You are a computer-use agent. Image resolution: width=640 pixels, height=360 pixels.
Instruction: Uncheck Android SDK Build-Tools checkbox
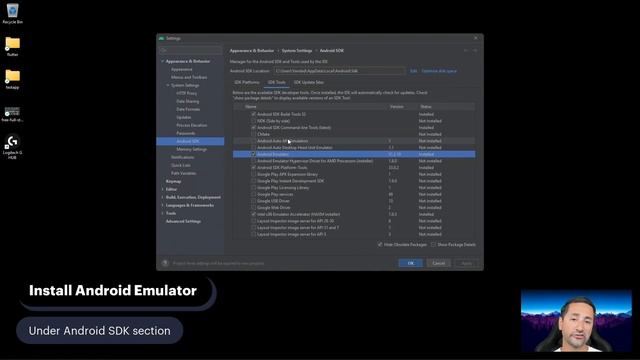(253, 114)
